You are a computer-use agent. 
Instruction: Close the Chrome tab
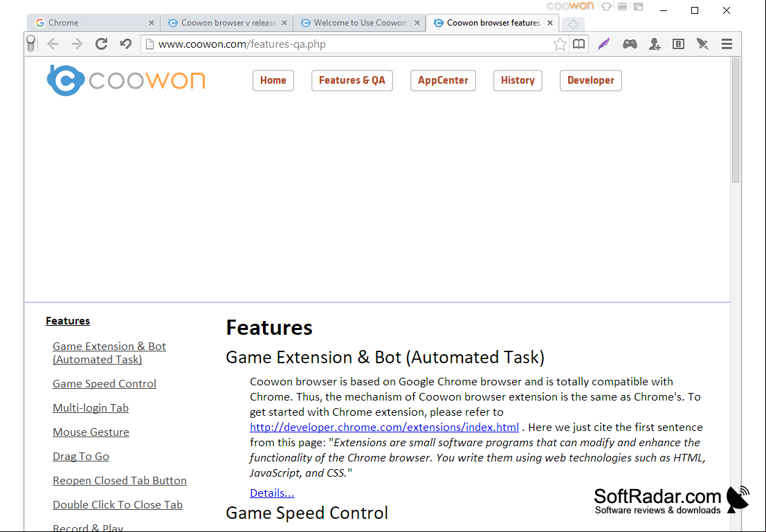pyautogui.click(x=152, y=23)
